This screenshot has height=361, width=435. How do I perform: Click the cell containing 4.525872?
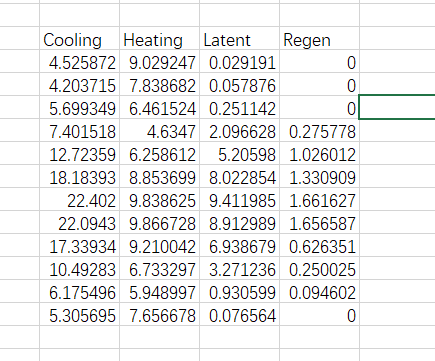pyautogui.click(x=79, y=61)
